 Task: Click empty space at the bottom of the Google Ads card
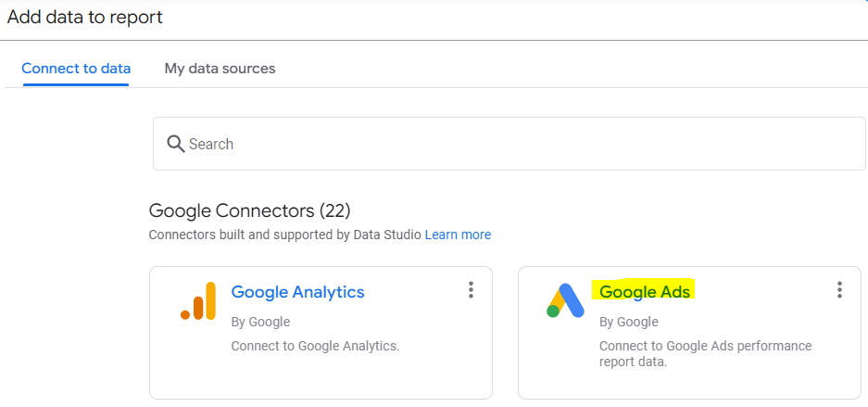tap(689, 384)
